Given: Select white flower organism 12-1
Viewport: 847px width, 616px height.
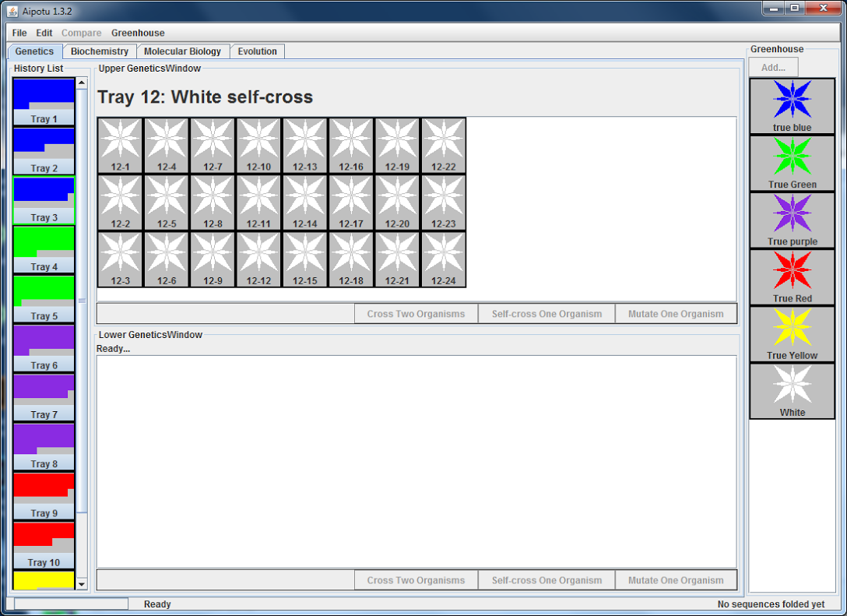Looking at the screenshot, I should coord(120,144).
